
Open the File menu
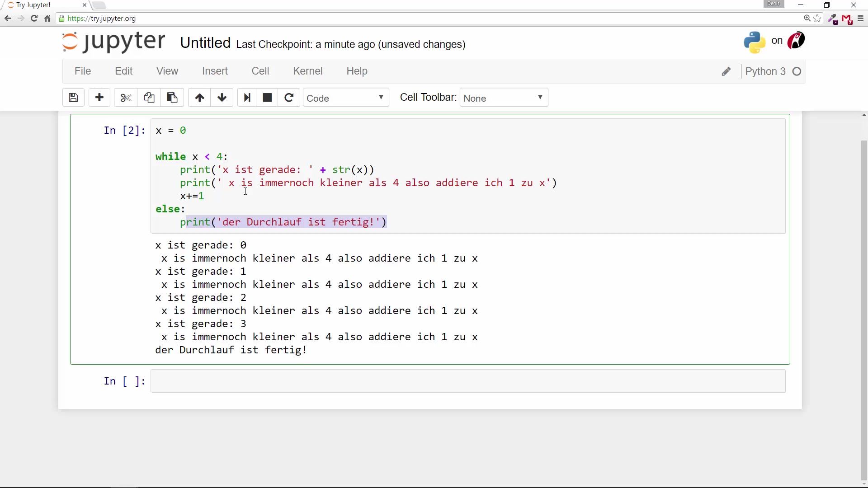tap(83, 71)
